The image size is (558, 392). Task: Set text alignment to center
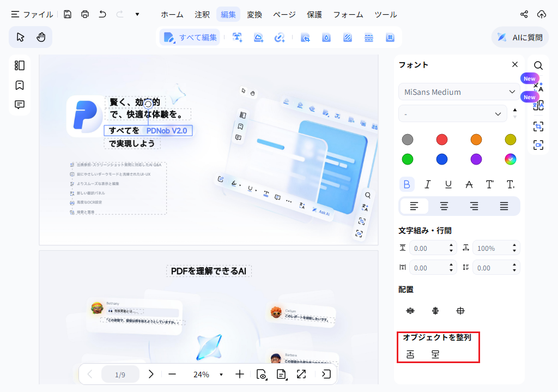coord(444,206)
